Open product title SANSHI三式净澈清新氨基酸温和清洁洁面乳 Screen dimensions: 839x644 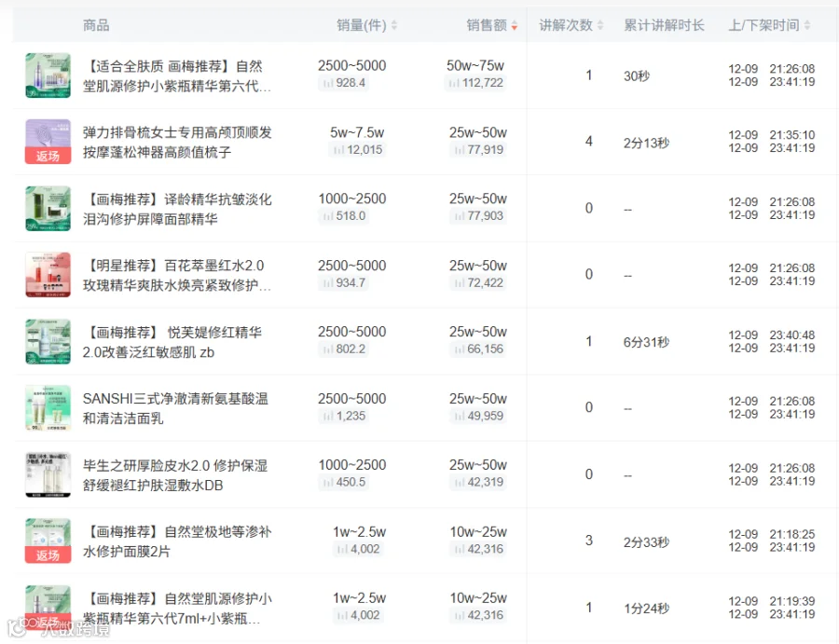(x=175, y=408)
